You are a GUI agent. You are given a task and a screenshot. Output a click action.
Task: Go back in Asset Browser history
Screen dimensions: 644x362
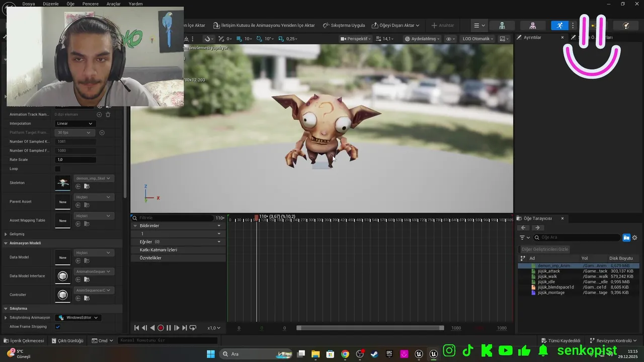click(524, 228)
